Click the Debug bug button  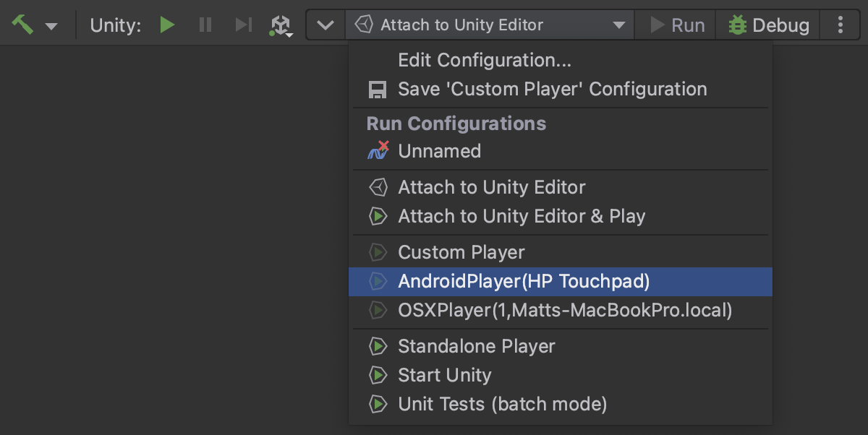[x=768, y=25]
